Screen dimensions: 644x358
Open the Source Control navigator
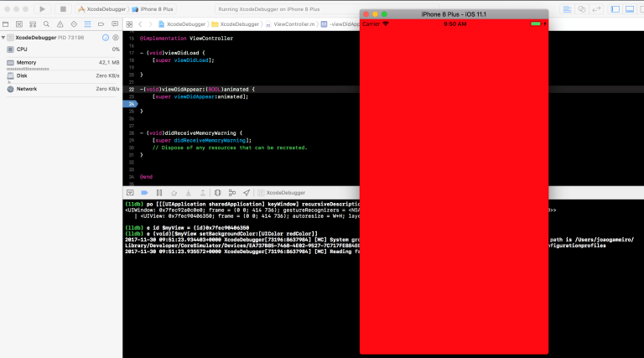coord(19,24)
